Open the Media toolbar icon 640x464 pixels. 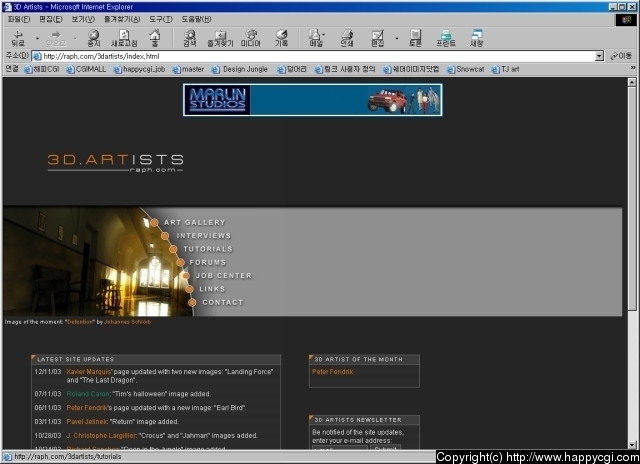(x=251, y=38)
